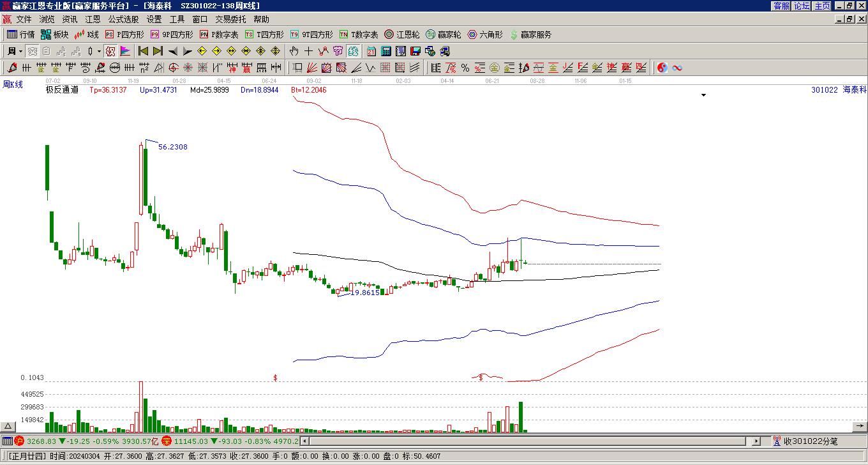
Task: Click the 主页 homepage button
Action: pyautogui.click(x=822, y=6)
